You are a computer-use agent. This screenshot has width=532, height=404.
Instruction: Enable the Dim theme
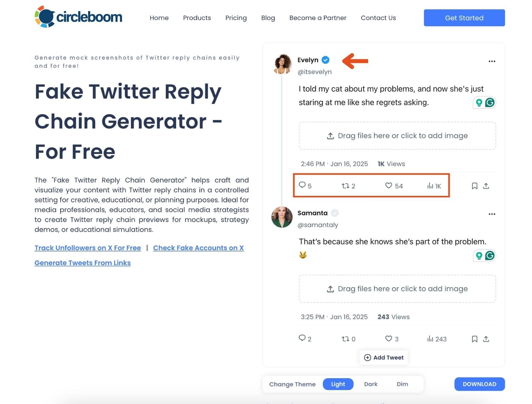(x=402, y=384)
